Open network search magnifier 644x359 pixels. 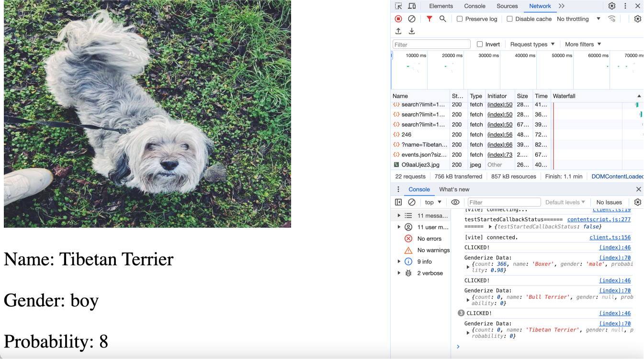click(x=443, y=19)
